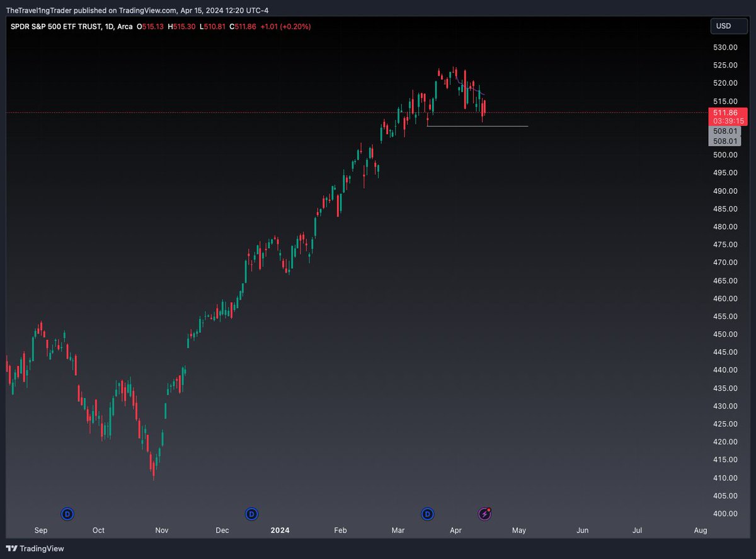756x559 pixels.
Task: Click the Apr label on time axis
Action: [x=456, y=531]
